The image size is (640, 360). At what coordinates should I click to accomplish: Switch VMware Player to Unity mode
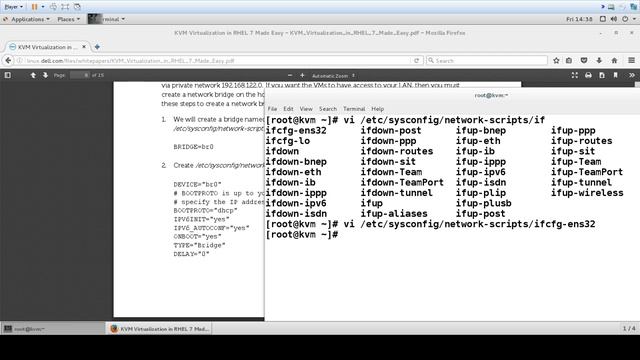tap(77, 7)
